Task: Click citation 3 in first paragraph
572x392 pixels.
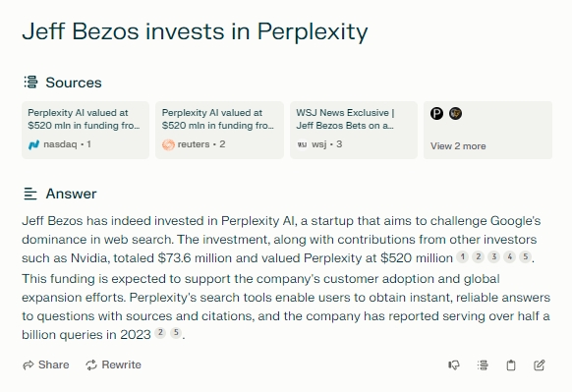Action: [494, 257]
